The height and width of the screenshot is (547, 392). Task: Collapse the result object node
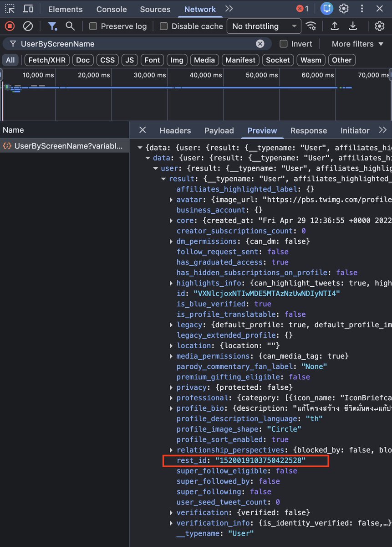tap(163, 179)
